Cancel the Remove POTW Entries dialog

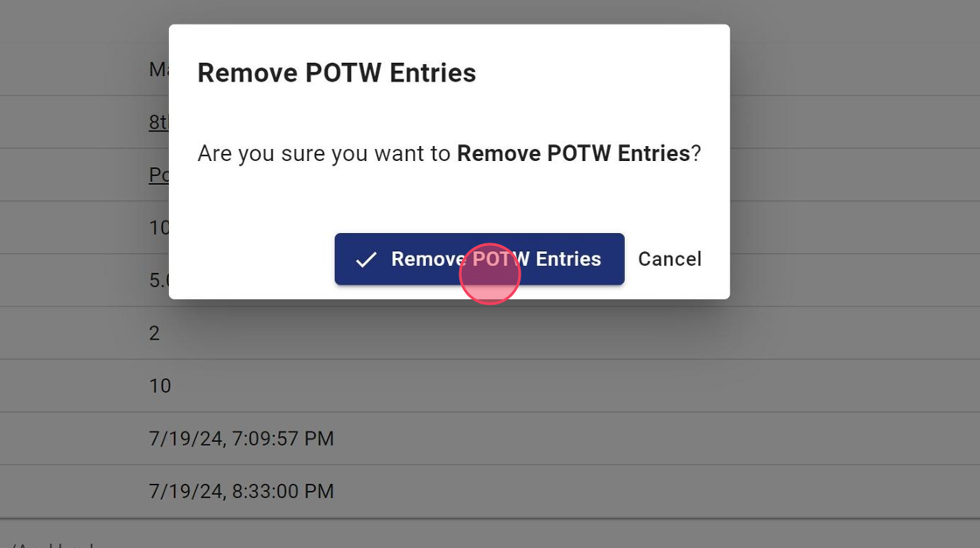coord(669,259)
